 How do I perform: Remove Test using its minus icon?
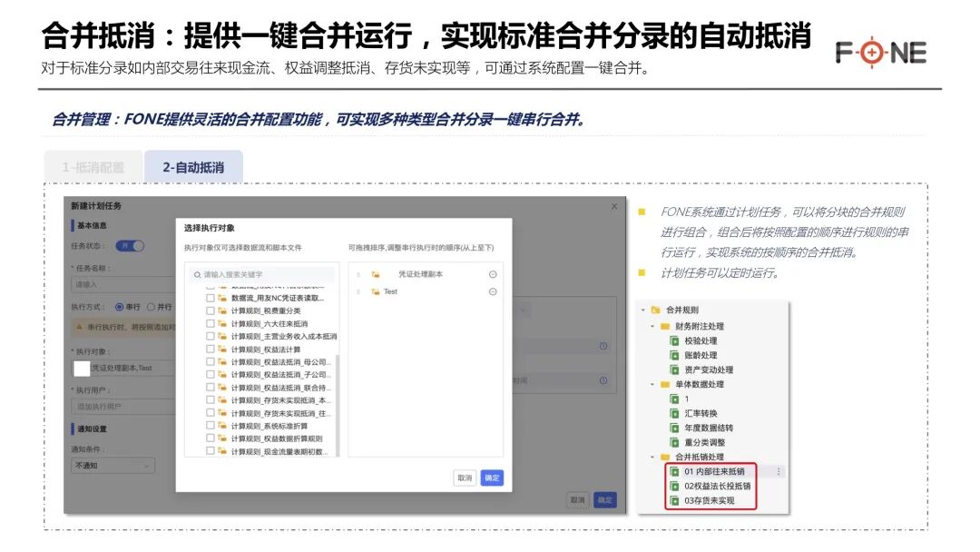pyautogui.click(x=493, y=291)
